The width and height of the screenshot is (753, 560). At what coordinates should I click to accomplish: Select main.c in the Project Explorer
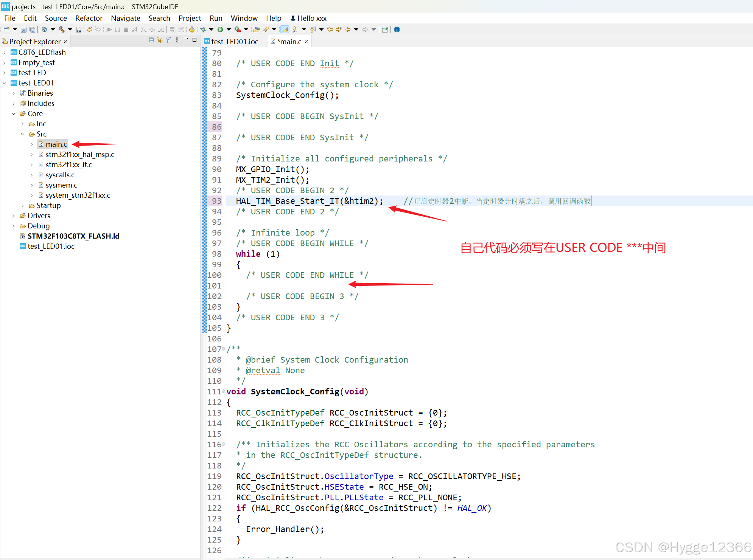(x=56, y=144)
